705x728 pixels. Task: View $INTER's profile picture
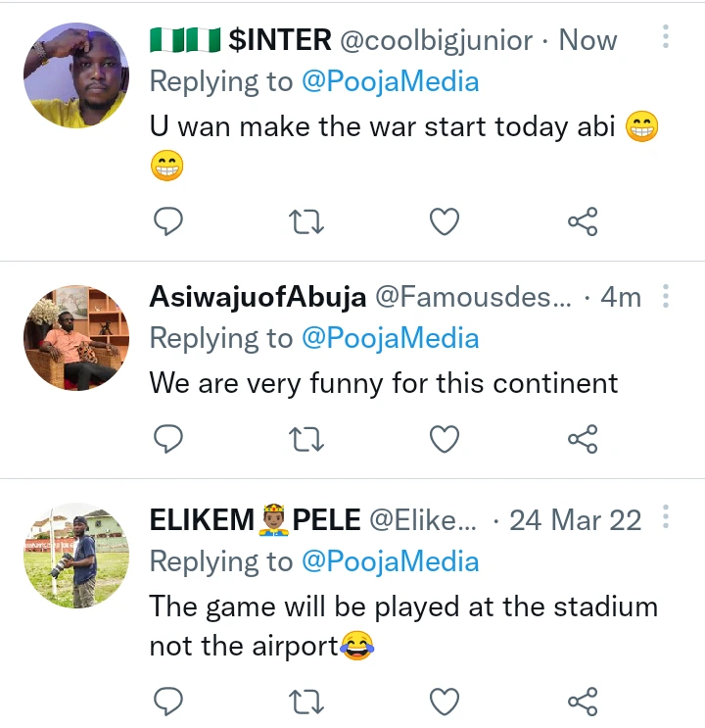pyautogui.click(x=75, y=75)
